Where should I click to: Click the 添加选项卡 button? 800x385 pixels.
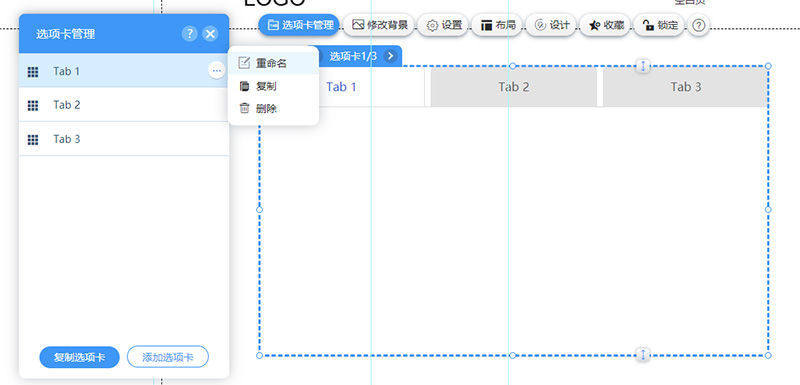coord(168,357)
